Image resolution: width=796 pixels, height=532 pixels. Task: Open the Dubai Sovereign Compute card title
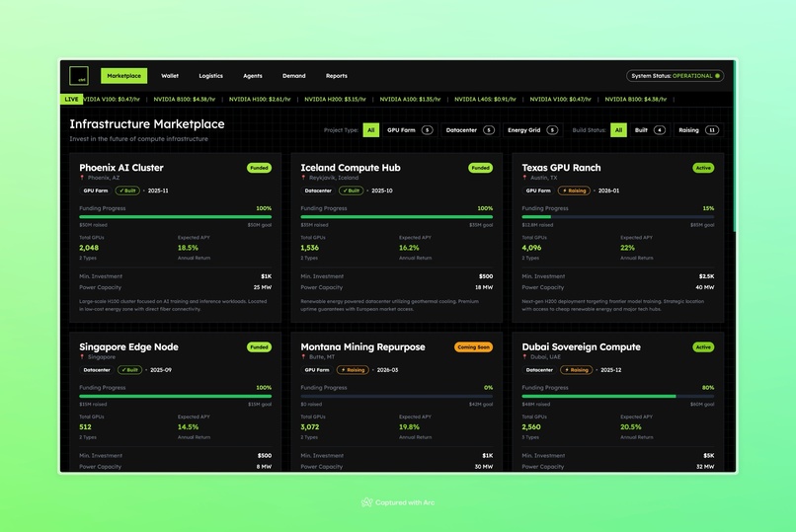coord(582,346)
